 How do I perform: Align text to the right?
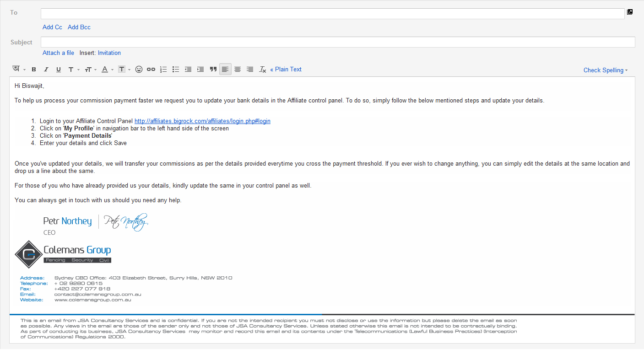(x=250, y=70)
